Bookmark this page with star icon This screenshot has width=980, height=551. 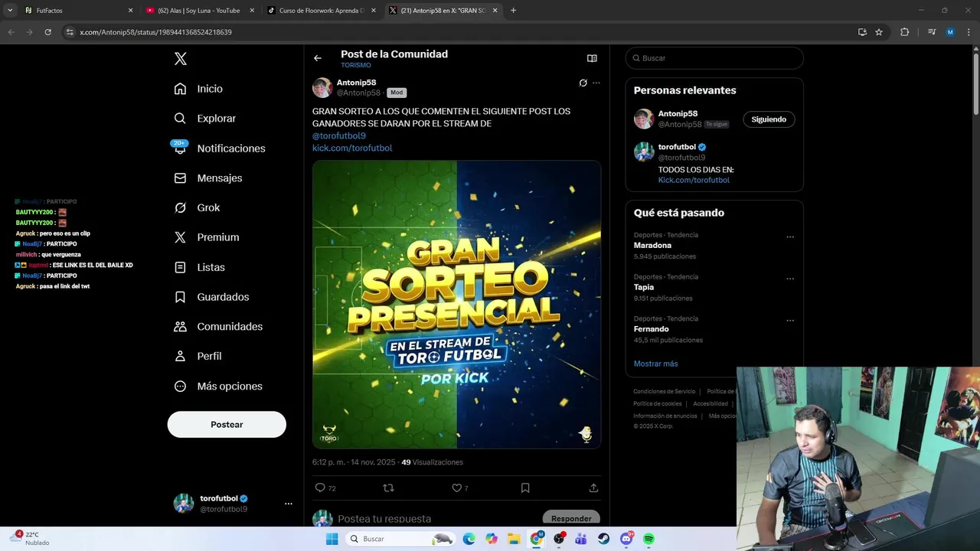(x=879, y=32)
